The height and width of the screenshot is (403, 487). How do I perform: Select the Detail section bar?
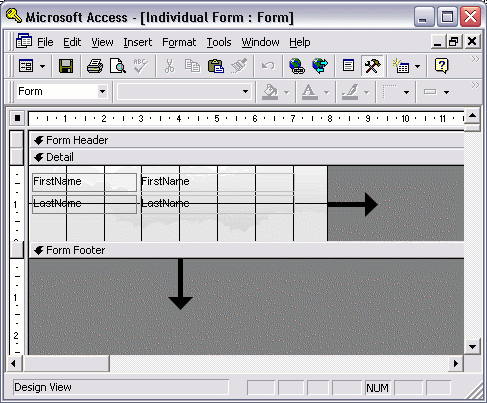[x=246, y=157]
